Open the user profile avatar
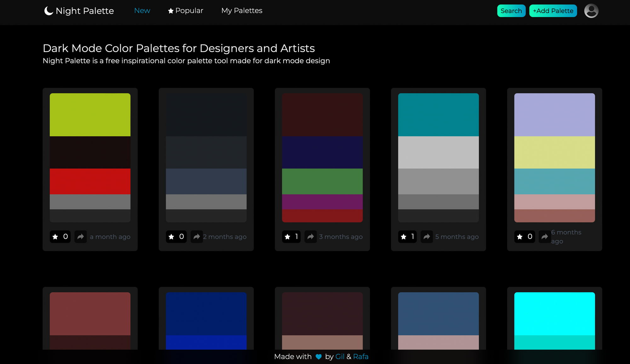The image size is (630, 364). (x=591, y=11)
